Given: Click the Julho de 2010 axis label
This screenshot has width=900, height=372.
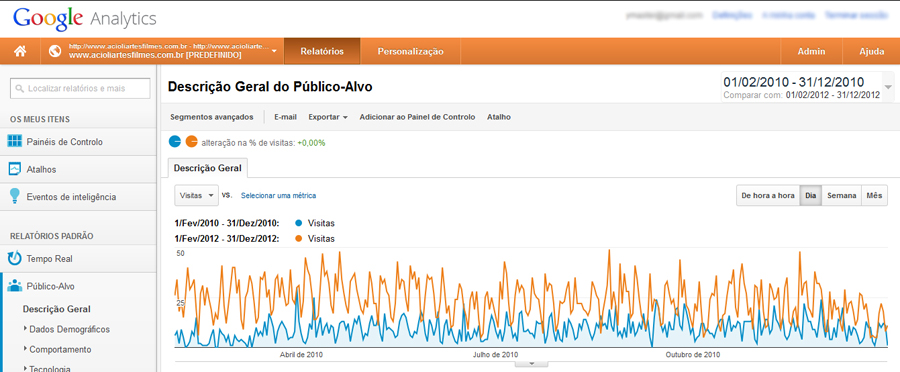Looking at the screenshot, I should [x=495, y=355].
